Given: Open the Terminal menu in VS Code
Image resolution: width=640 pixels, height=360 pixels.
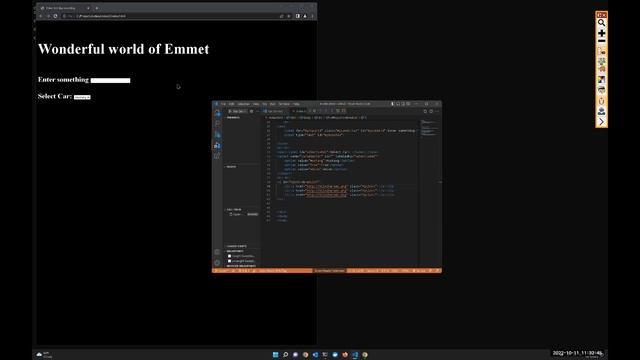Looking at the screenshot, I should tap(284, 104).
